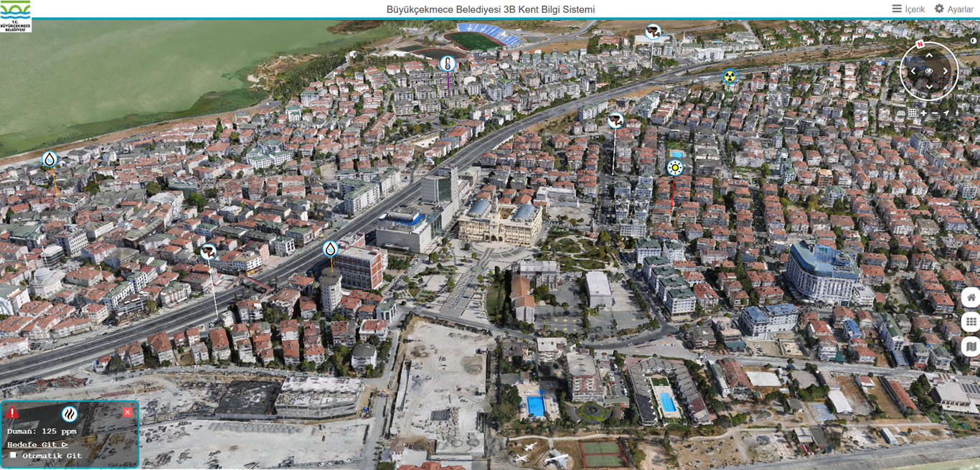Open the İçerik menu
980x470 pixels.
click(908, 9)
